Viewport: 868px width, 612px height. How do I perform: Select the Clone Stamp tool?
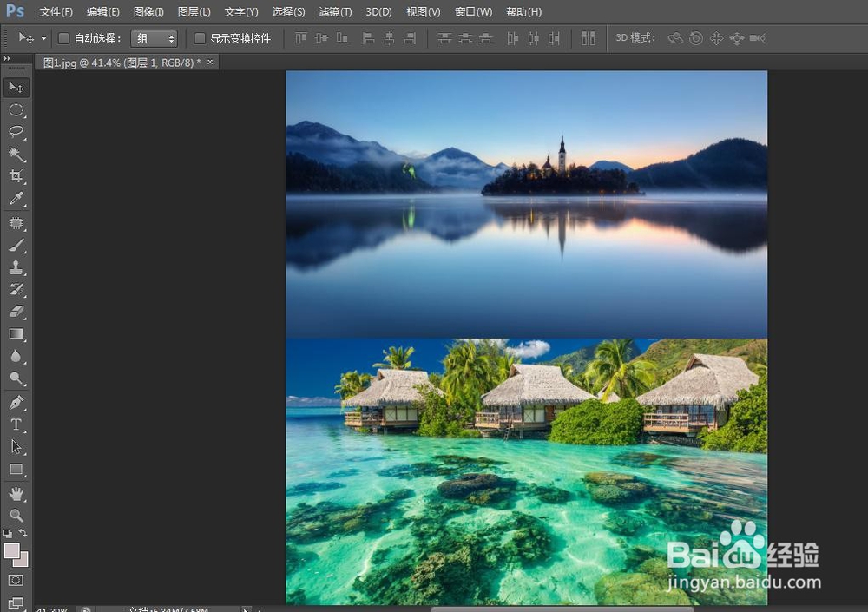(16, 267)
